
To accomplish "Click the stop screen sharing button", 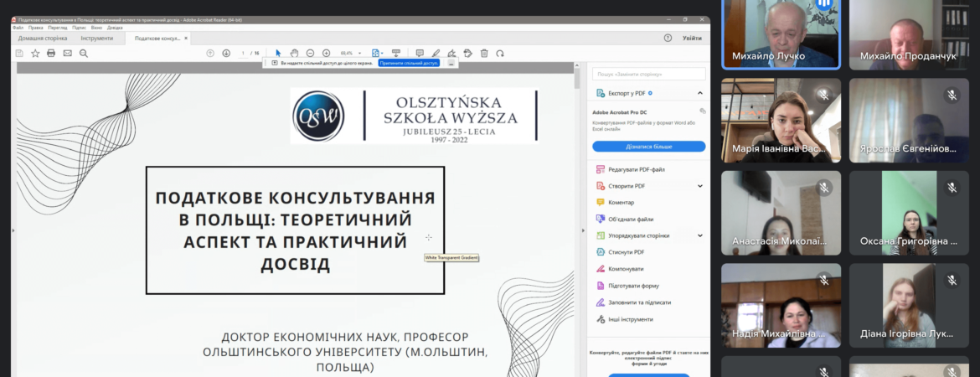I will 409,63.
